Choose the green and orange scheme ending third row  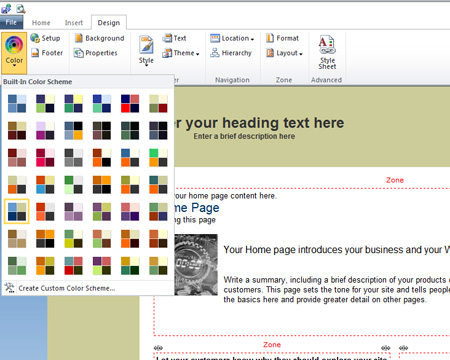[x=158, y=157]
